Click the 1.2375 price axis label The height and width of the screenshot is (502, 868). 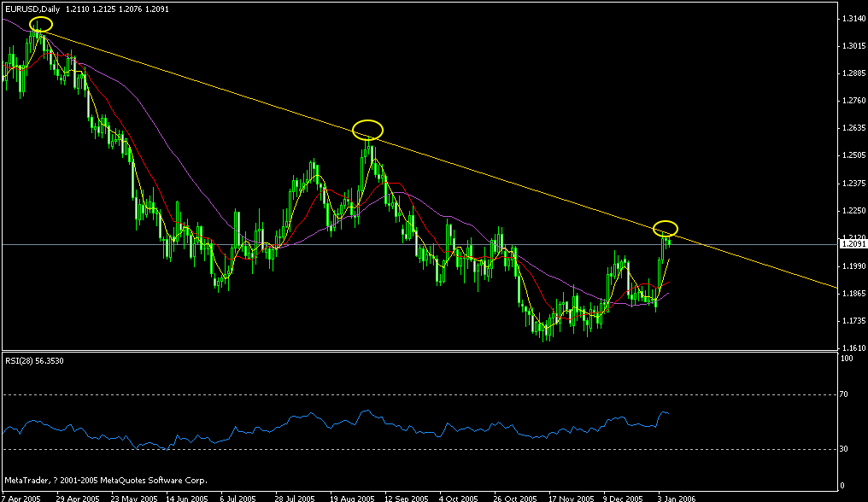[x=853, y=184]
